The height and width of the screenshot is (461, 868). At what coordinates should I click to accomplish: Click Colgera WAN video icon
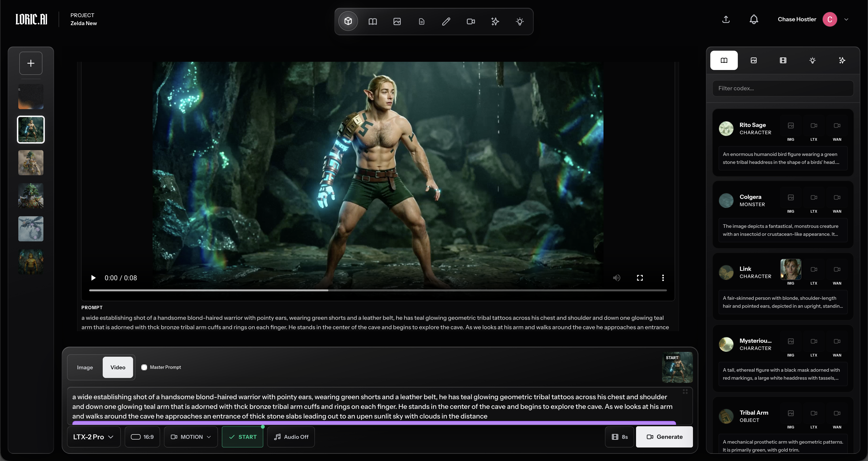click(837, 198)
